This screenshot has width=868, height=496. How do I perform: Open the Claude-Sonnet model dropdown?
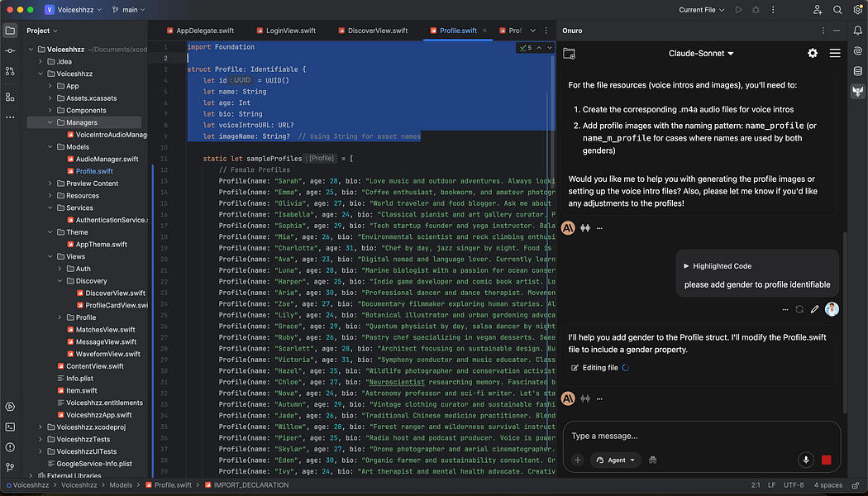click(701, 53)
